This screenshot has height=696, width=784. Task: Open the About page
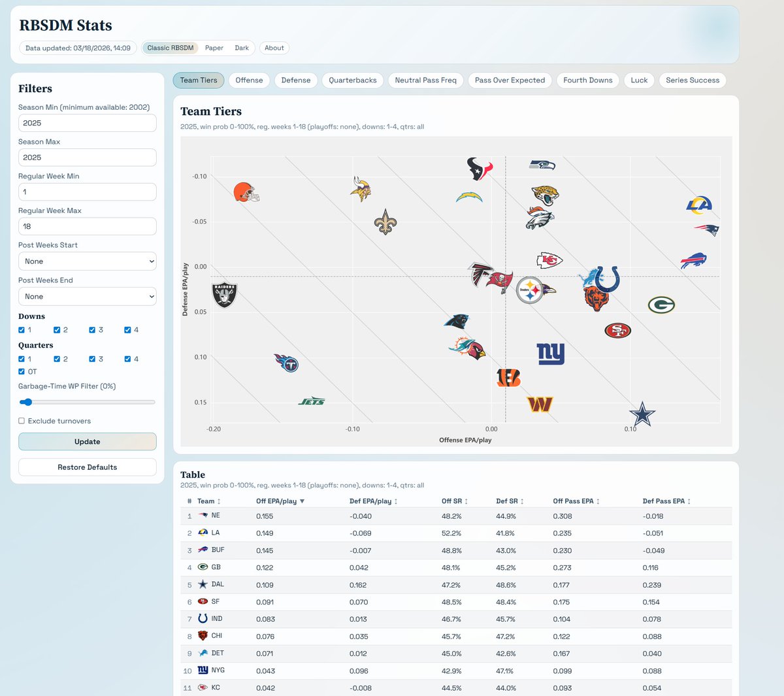[x=274, y=48]
